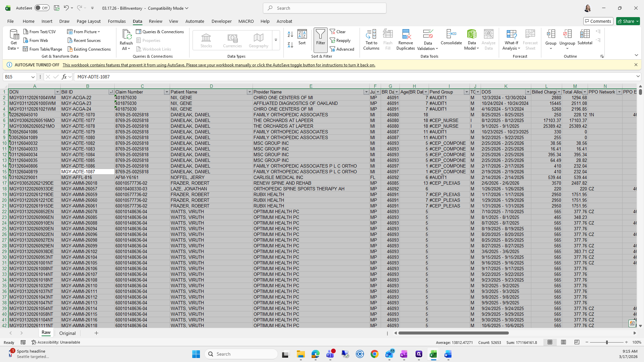Click the Advanced filter icon
Screen dimensions: 644x362
[342, 49]
